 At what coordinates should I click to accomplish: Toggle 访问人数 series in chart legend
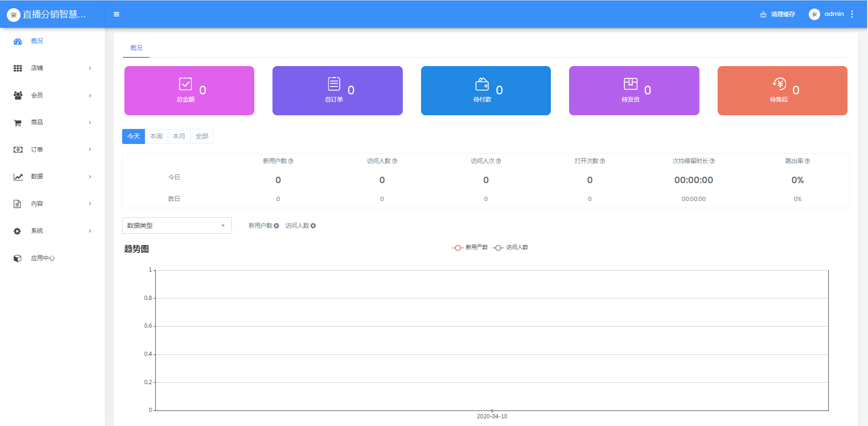tap(510, 247)
